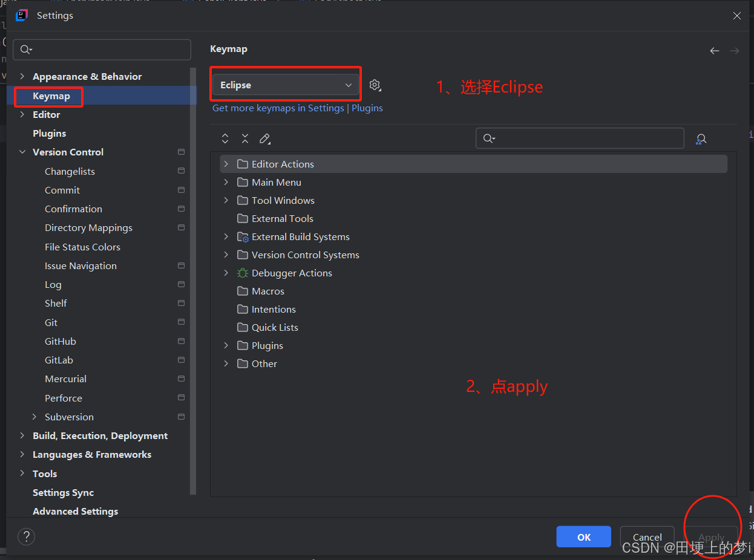
Task: Select Quick Lists in keymap list
Action: pyautogui.click(x=275, y=327)
